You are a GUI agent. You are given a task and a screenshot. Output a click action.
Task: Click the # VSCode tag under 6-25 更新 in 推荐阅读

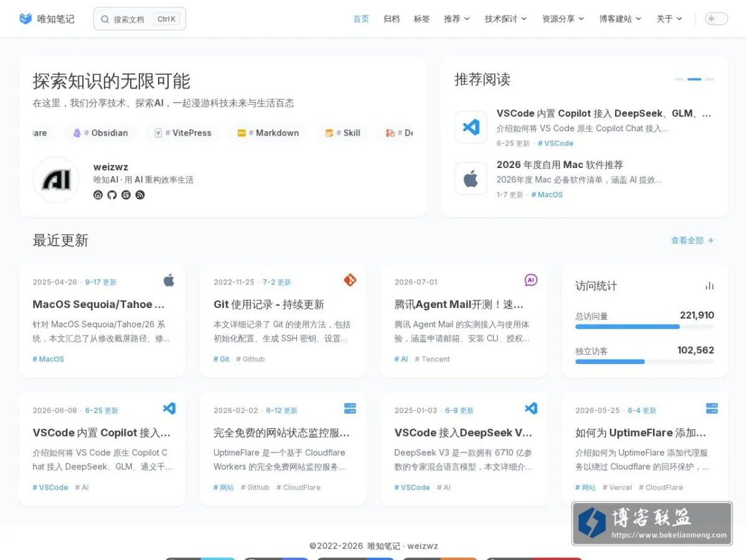[555, 143]
